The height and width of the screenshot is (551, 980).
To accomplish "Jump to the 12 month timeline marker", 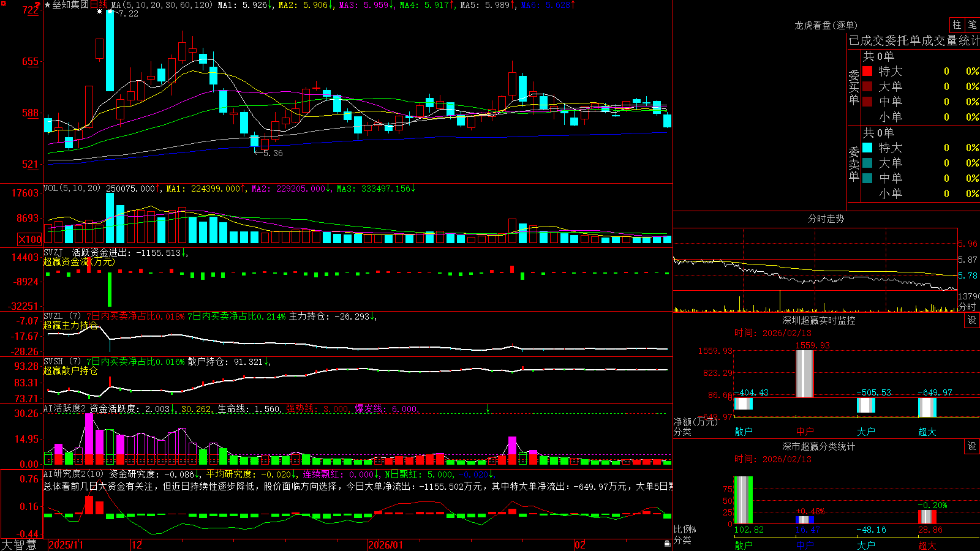I will [x=137, y=545].
